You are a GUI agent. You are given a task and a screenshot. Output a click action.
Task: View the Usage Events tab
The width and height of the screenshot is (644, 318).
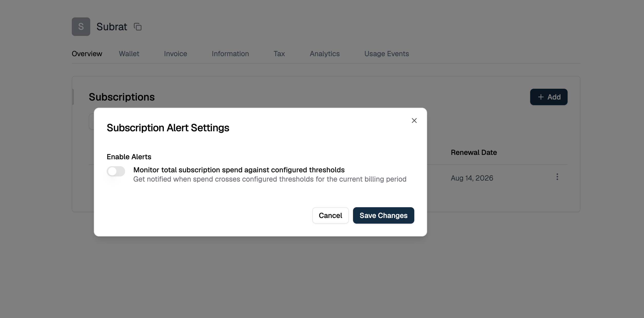pos(387,54)
